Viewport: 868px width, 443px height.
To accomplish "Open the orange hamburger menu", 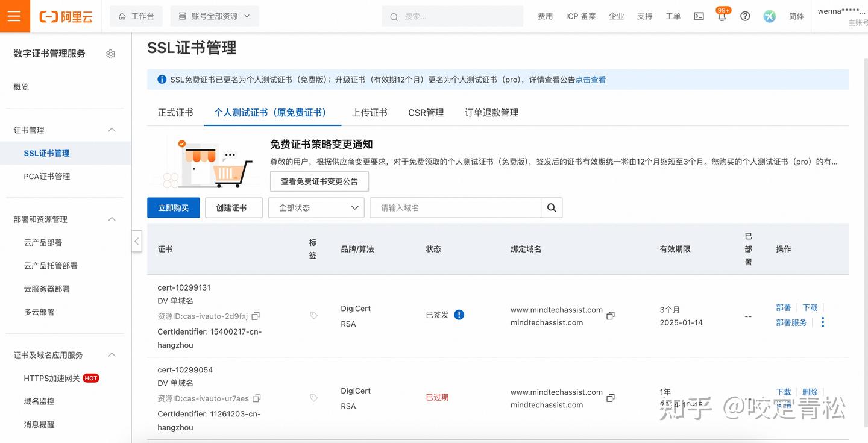I will pyautogui.click(x=14, y=16).
